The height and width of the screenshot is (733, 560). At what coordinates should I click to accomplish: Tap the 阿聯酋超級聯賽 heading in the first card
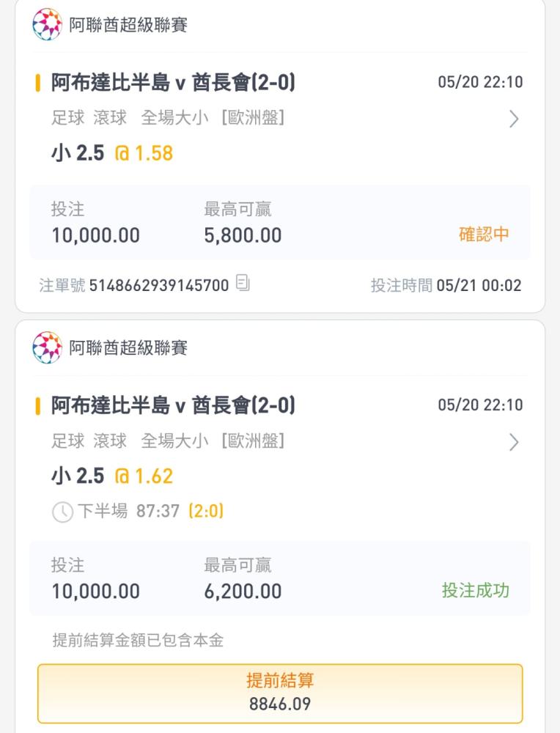[128, 25]
